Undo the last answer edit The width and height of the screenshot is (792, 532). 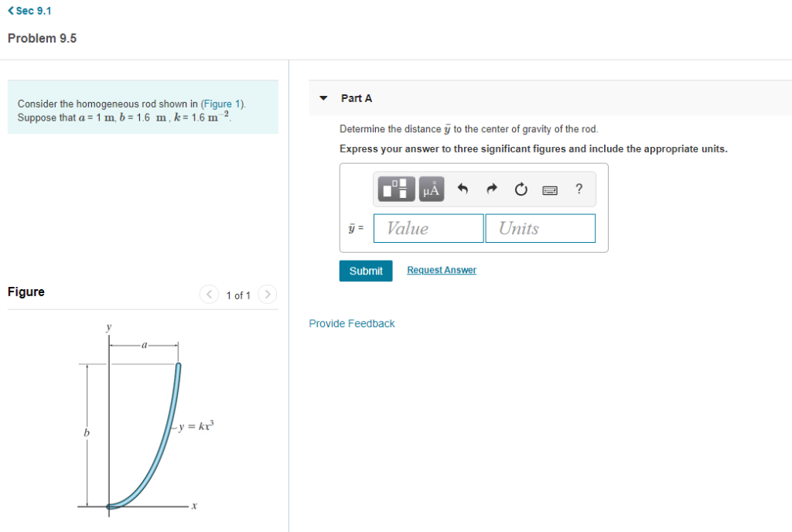click(463, 189)
